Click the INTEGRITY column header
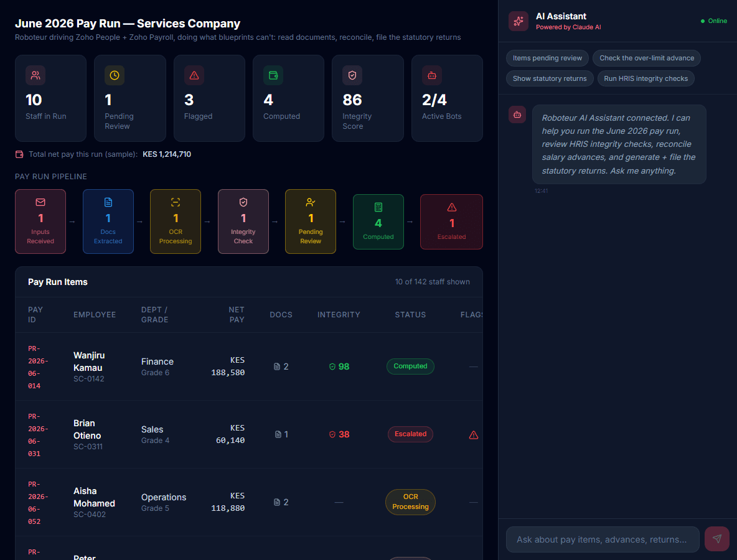The width and height of the screenshot is (737, 560). [x=339, y=315]
